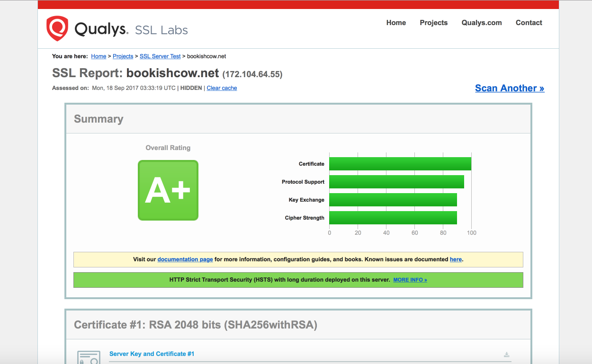This screenshot has height=364, width=592.
Task: Open the documentation page link
Action: 185,259
